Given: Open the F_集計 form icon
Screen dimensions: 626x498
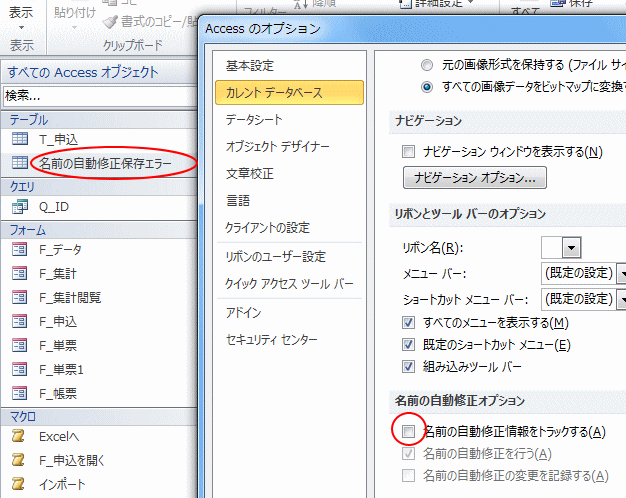Looking at the screenshot, I should (x=20, y=274).
